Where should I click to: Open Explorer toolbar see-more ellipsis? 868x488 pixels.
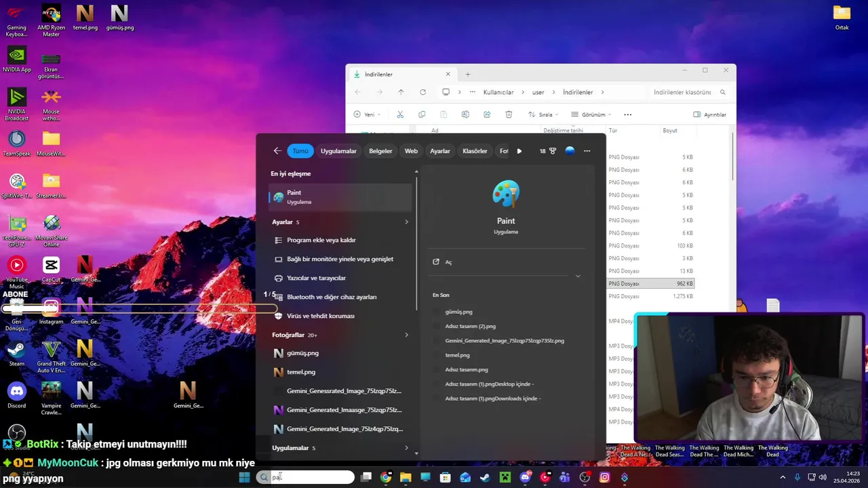[x=628, y=115]
